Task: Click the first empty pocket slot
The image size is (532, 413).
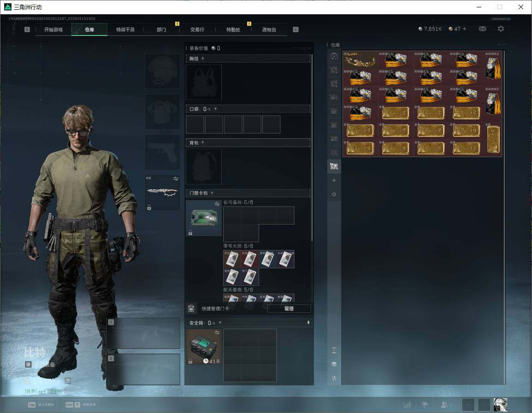Action: [195, 124]
